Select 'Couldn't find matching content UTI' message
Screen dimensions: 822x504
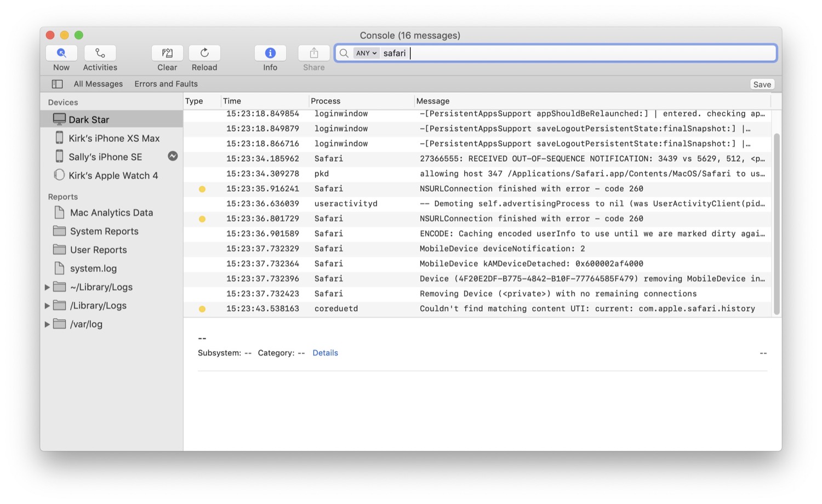[x=587, y=309]
